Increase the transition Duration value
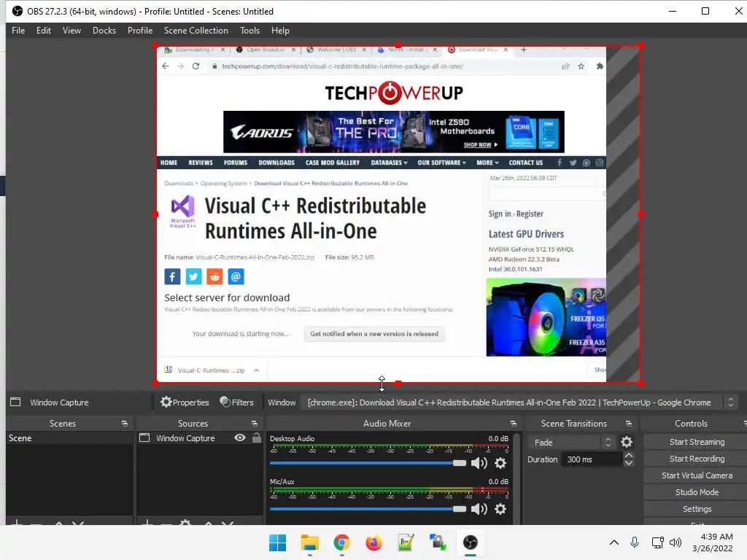 (x=629, y=455)
